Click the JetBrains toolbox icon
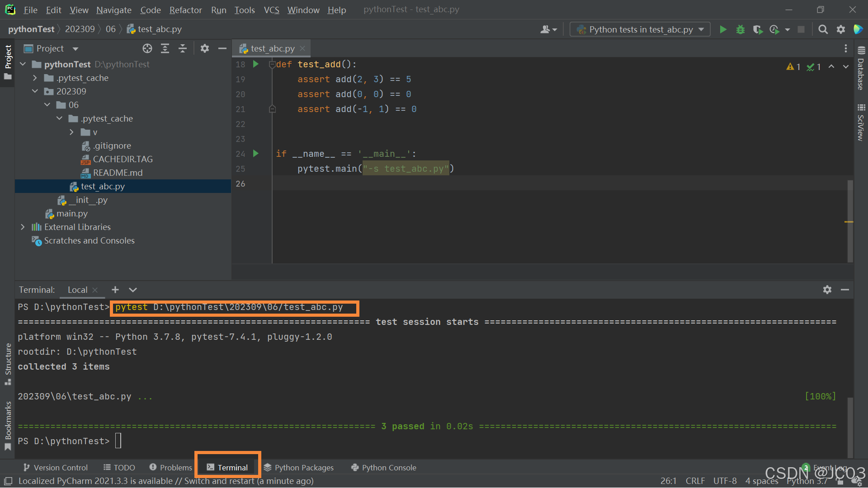The width and height of the screenshot is (868, 488). pos(858,29)
